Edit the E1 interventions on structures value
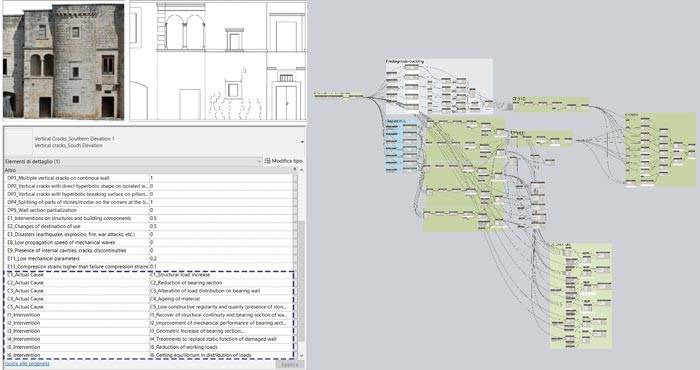The image size is (700, 370). coord(221,218)
